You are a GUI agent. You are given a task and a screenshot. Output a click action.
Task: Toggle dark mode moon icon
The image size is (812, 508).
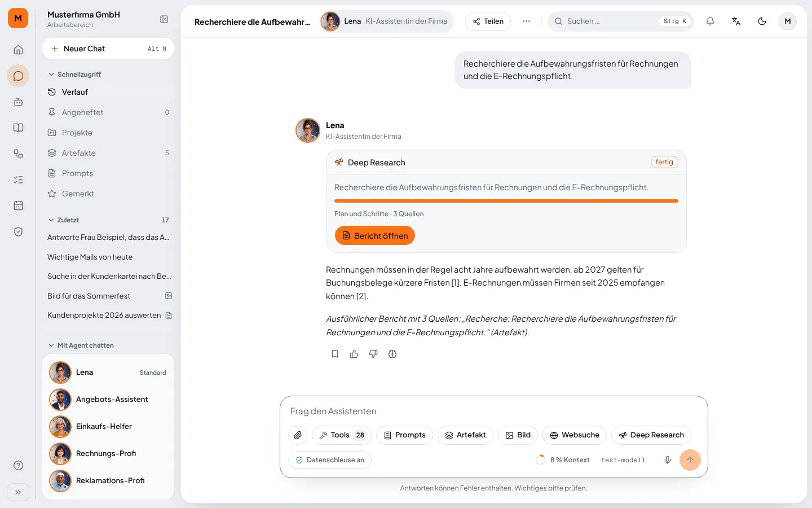(762, 21)
